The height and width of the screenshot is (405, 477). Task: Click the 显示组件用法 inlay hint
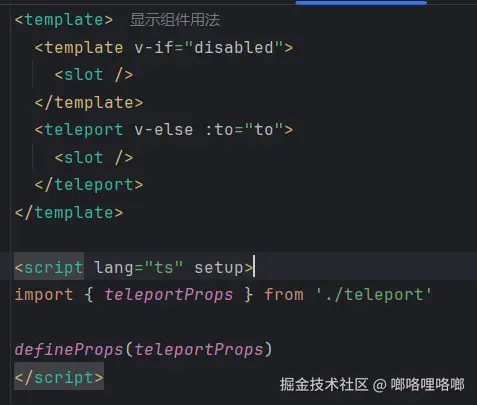(x=175, y=20)
